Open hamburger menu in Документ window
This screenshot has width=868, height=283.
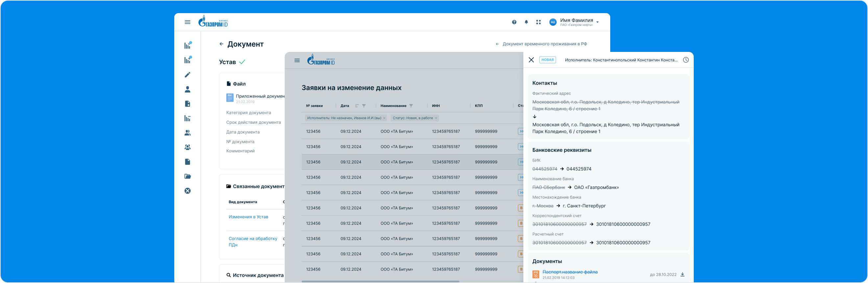187,22
